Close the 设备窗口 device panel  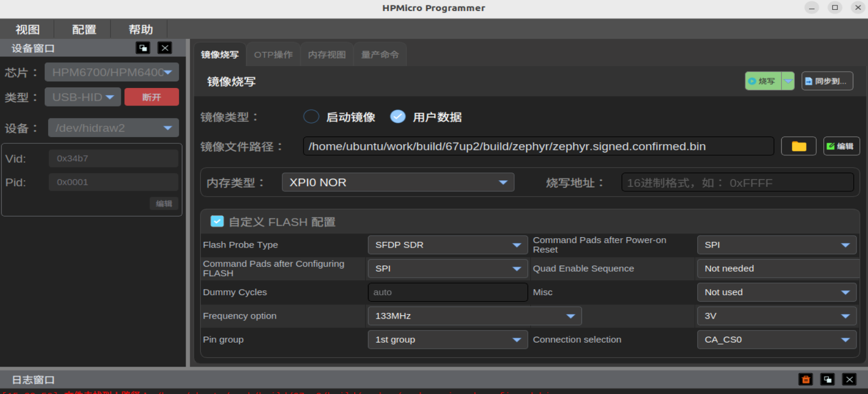165,48
